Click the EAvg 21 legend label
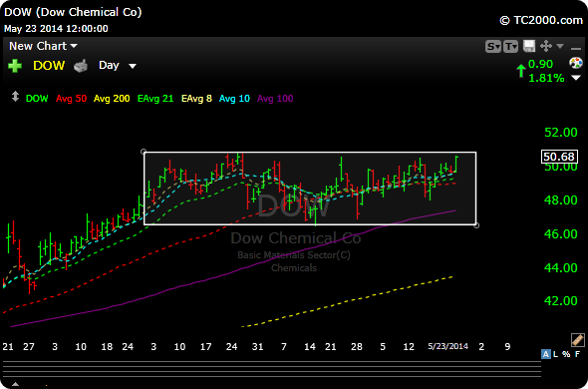Image resolution: width=588 pixels, height=389 pixels. [x=155, y=99]
